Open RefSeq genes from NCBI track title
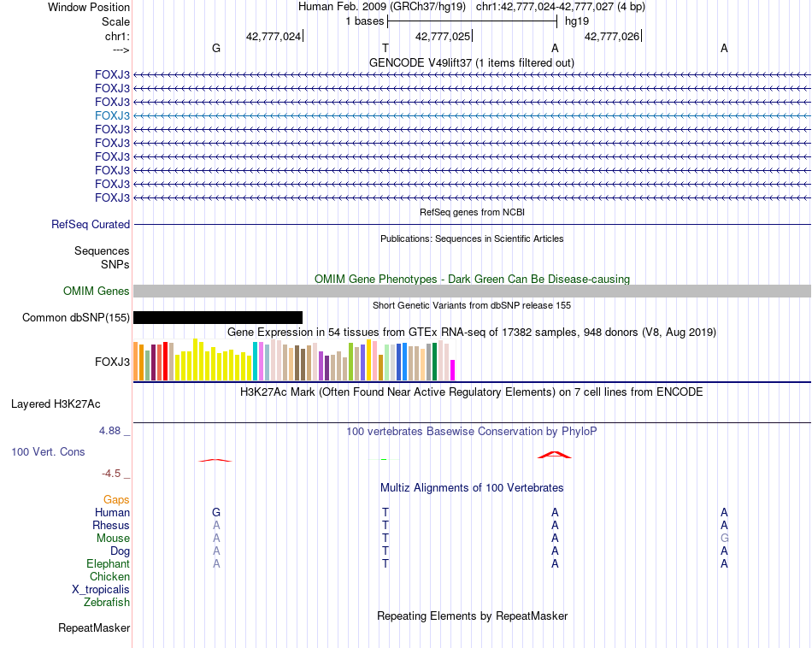812x648 pixels. [x=472, y=212]
